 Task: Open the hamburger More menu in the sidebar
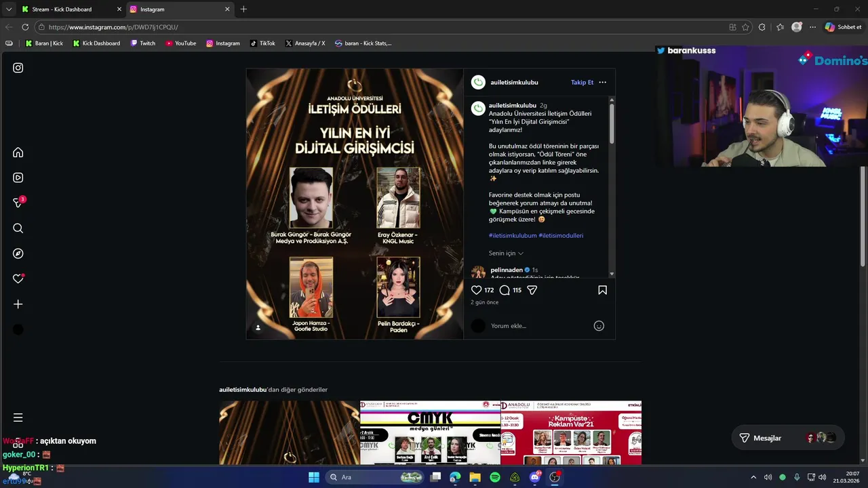click(18, 418)
